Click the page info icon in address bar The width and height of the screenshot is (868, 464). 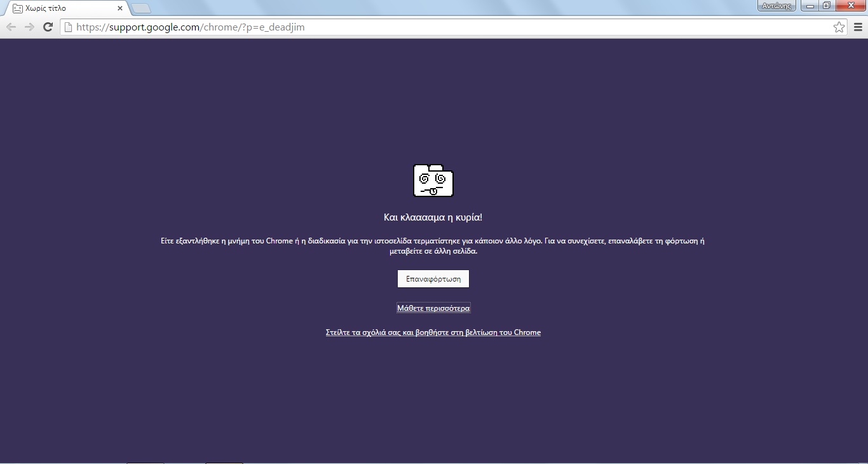pyautogui.click(x=68, y=27)
